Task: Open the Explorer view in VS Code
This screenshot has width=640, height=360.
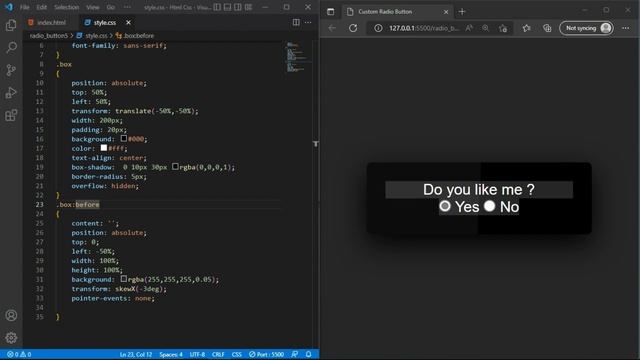Action: click(x=11, y=25)
